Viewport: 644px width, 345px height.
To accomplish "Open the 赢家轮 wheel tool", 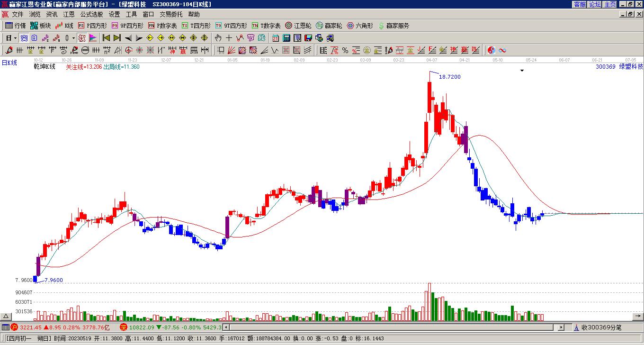I will tap(329, 26).
